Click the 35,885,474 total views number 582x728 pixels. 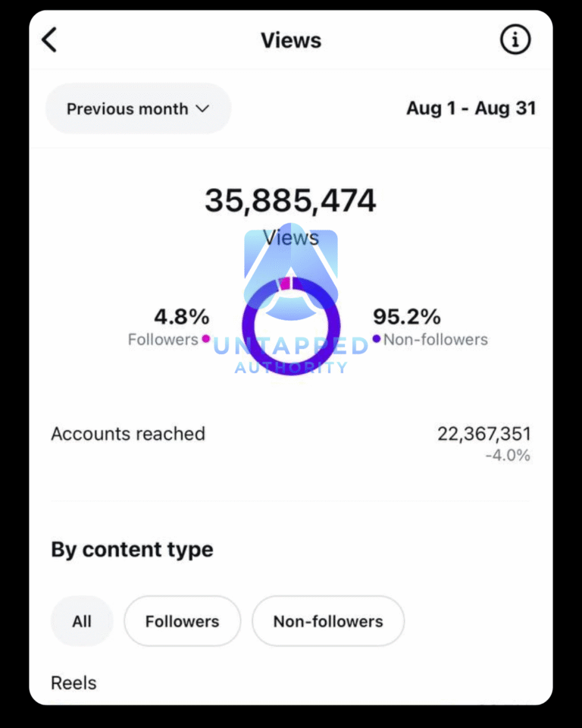pyautogui.click(x=290, y=201)
